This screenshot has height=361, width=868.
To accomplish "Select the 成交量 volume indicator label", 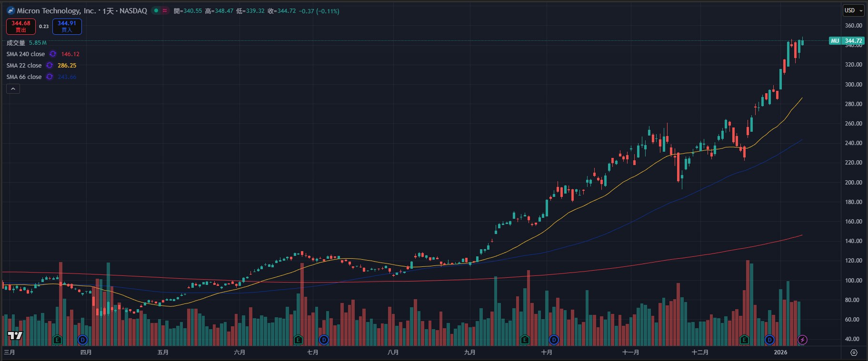I will [x=16, y=43].
